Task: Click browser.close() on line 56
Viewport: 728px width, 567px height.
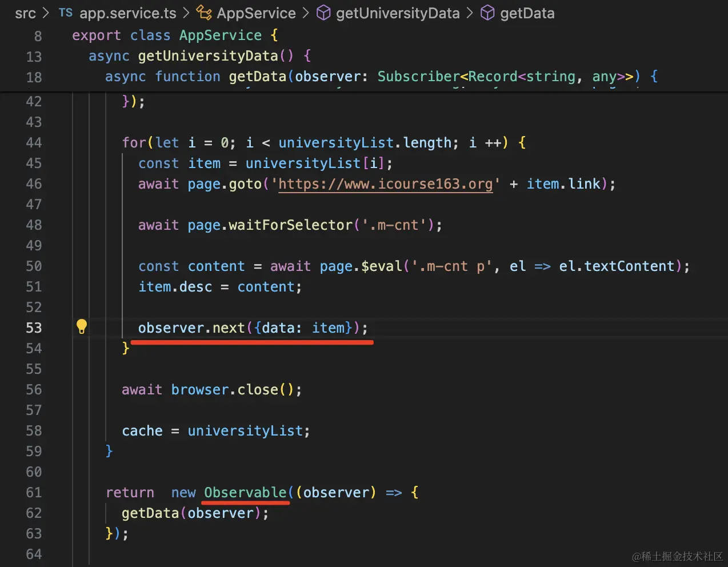Action: [233, 390]
